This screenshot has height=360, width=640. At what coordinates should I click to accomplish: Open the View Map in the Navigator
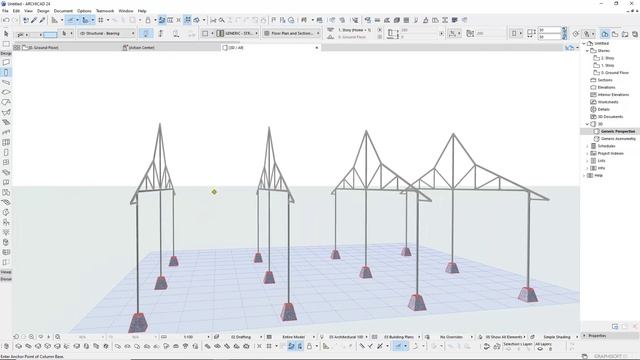coord(615,34)
